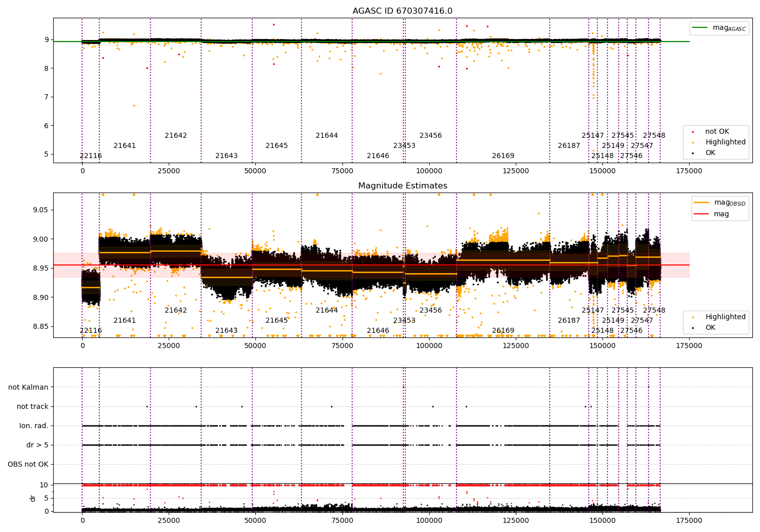Click OBSID label 22116 in the top panel
This screenshot has height=532, width=760.
click(x=91, y=156)
